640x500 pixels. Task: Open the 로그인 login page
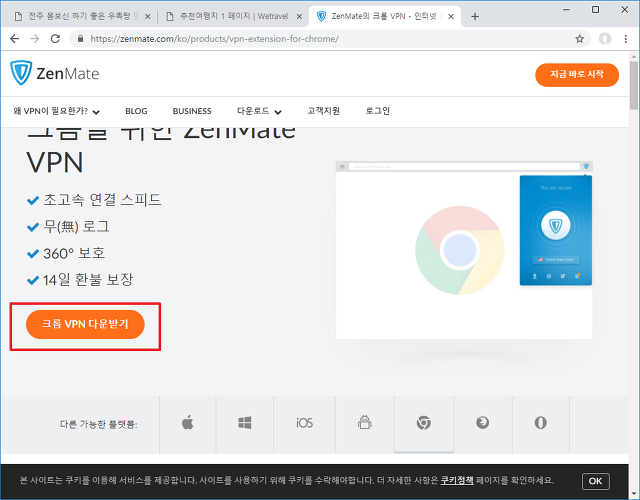pos(378,111)
